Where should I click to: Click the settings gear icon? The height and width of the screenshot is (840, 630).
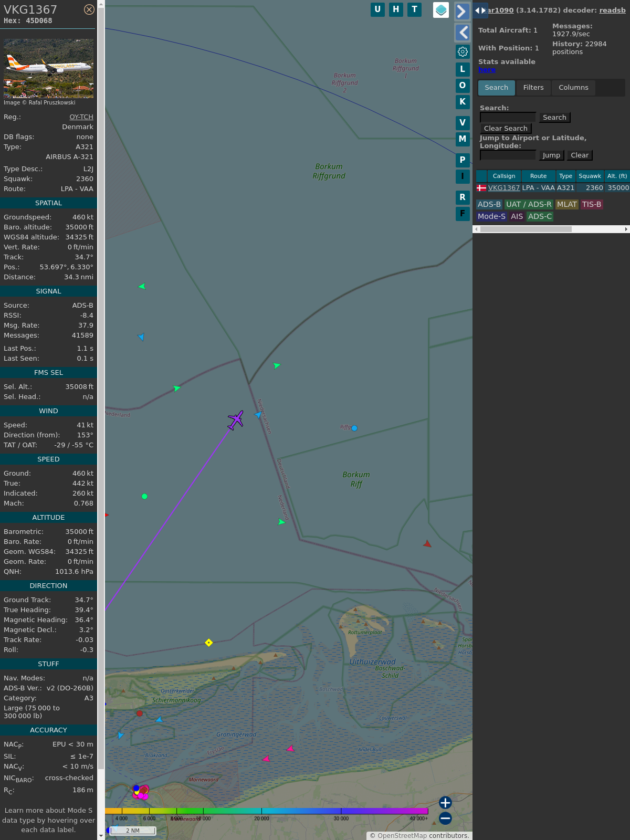[463, 51]
